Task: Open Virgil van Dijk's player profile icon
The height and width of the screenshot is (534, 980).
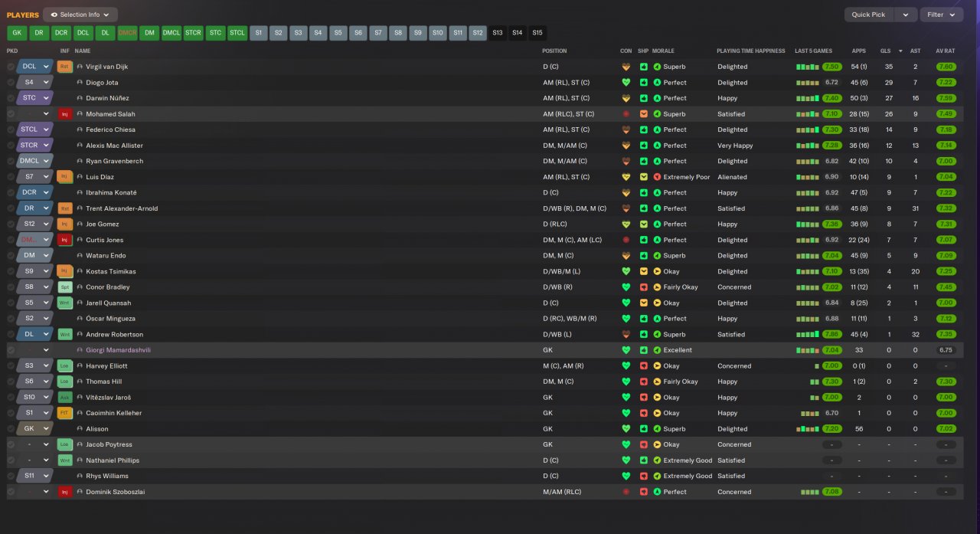Action: pos(80,67)
